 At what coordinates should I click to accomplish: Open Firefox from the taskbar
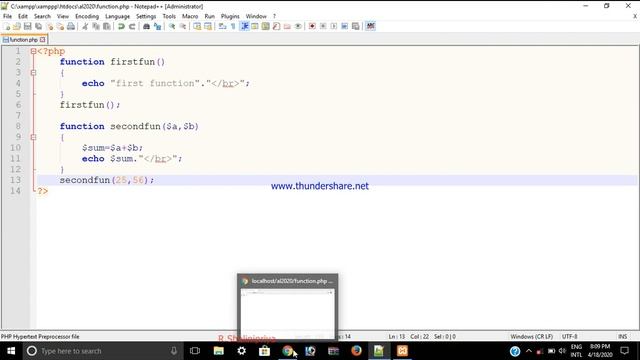click(x=356, y=351)
